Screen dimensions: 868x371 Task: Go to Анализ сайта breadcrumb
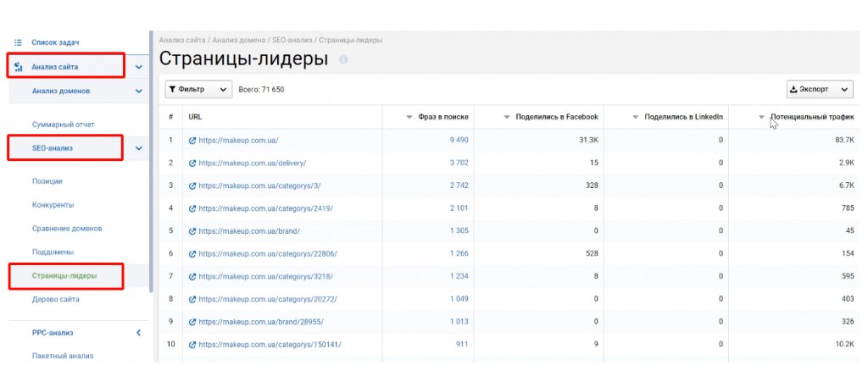coord(182,41)
